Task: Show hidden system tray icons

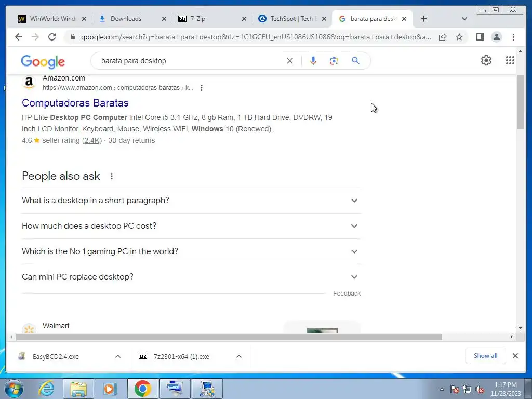Action: pos(442,390)
